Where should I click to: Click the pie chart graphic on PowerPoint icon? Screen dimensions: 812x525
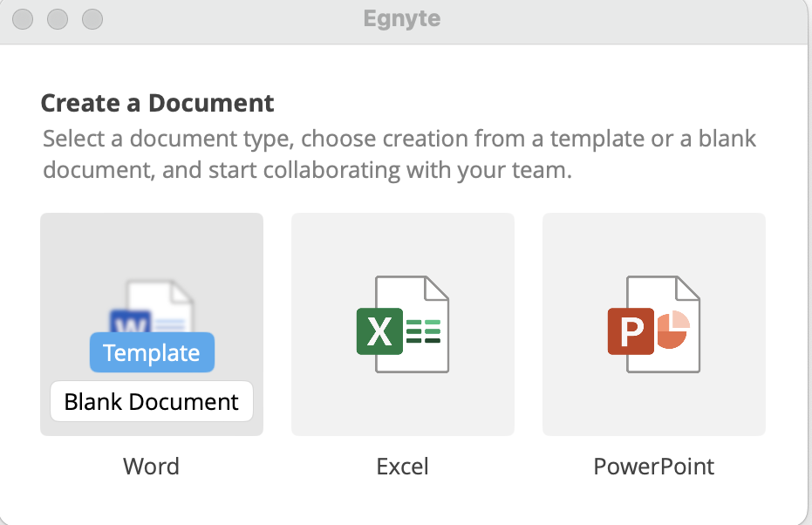672,331
